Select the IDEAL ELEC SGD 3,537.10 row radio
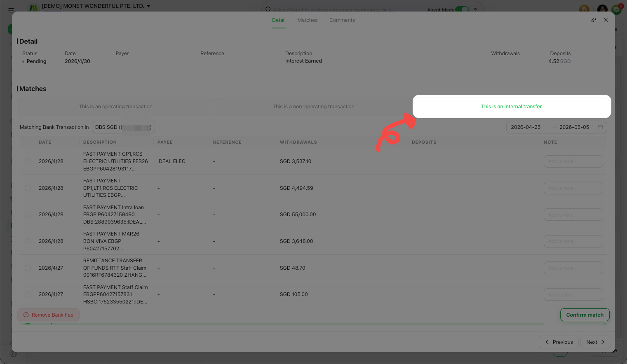Viewport: 627px width, 364px height. tap(28, 161)
